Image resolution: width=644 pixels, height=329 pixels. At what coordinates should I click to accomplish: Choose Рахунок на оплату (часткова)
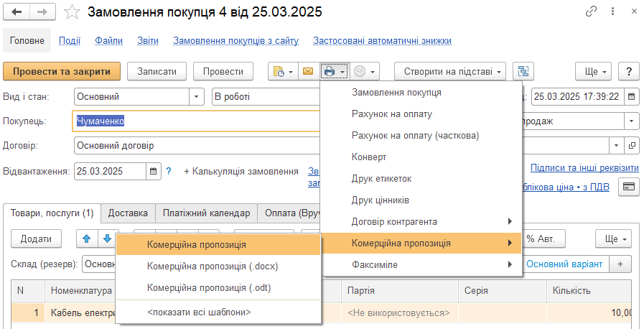point(421,136)
